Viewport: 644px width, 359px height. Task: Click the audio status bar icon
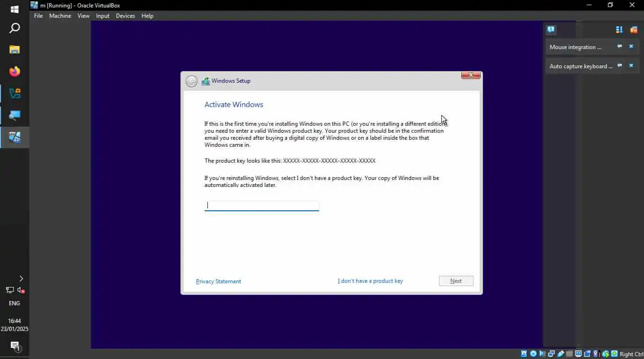(542, 354)
